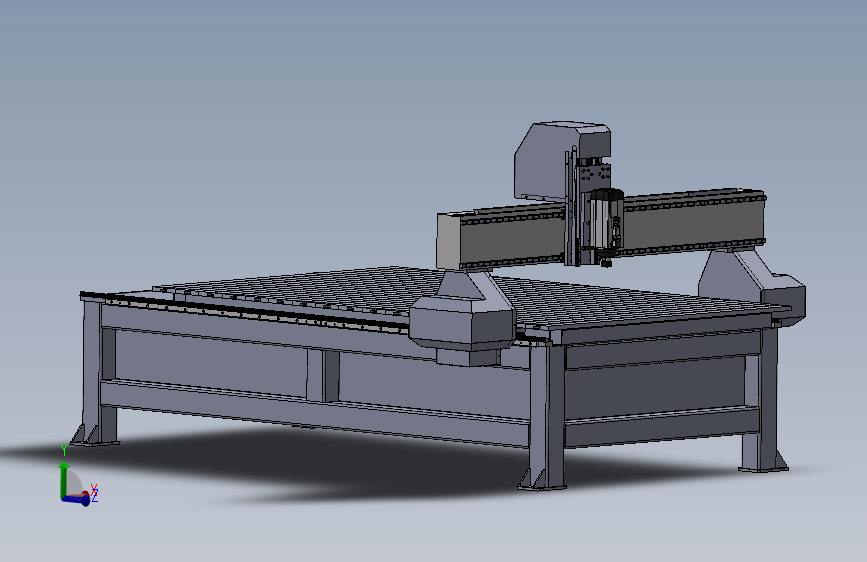Viewport: 867px width, 562px height.
Task: Select the left end cap of gantry beam
Action: click(448, 242)
